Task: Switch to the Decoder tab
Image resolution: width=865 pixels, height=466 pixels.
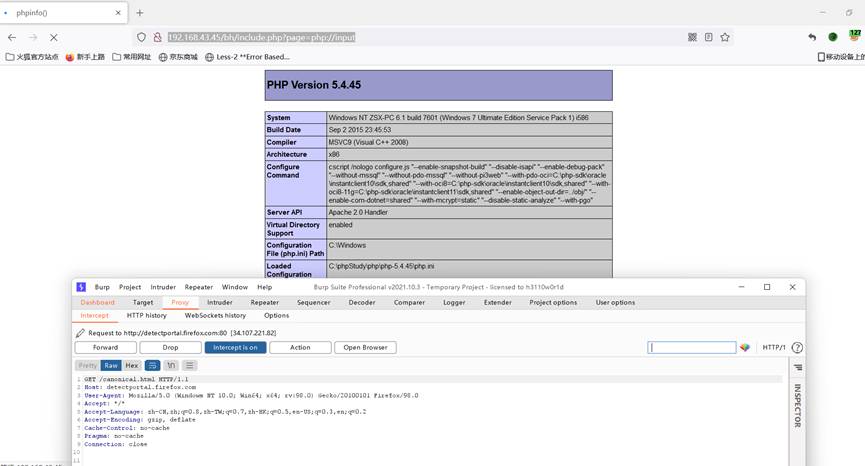Action: pyautogui.click(x=362, y=303)
